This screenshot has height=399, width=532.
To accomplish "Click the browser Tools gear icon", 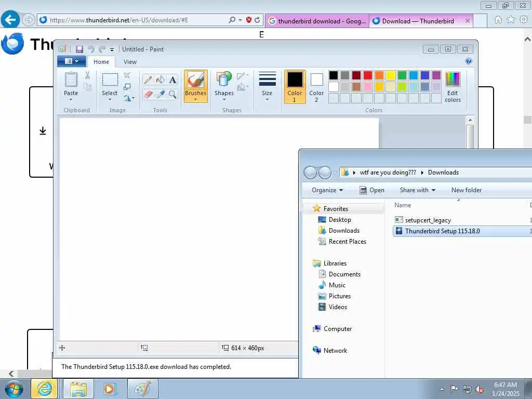I will pyautogui.click(x=524, y=20).
